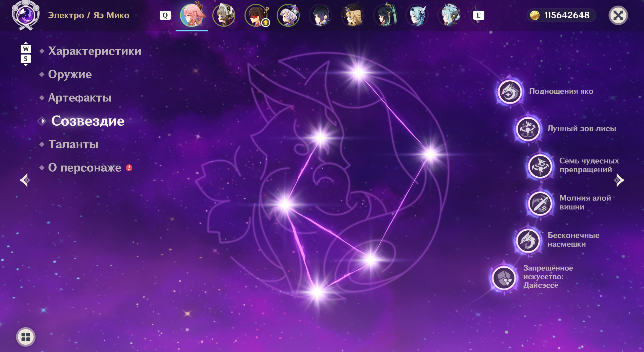Click the W key indicator
Screen dimensions: 644x352
tap(26, 49)
